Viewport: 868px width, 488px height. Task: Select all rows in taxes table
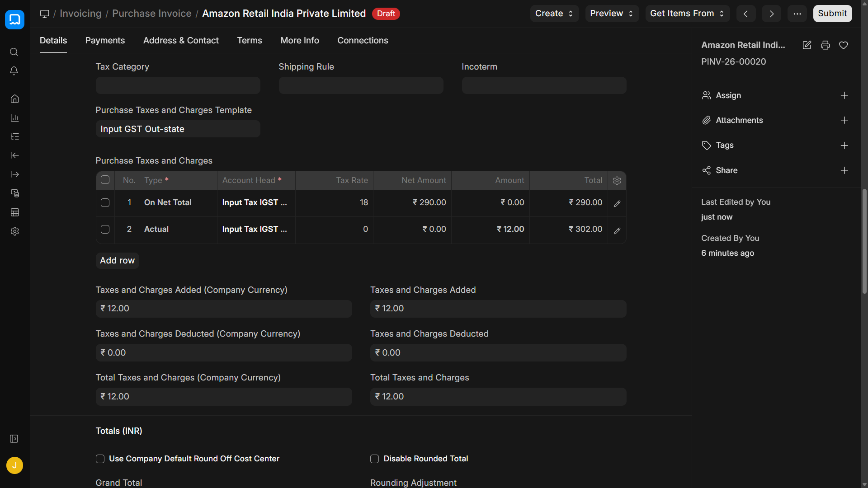tap(105, 180)
